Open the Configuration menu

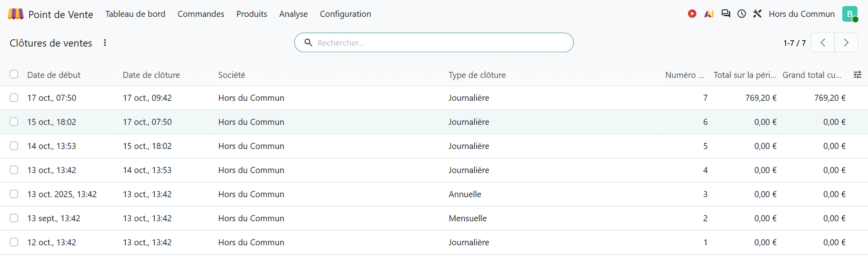coord(345,14)
